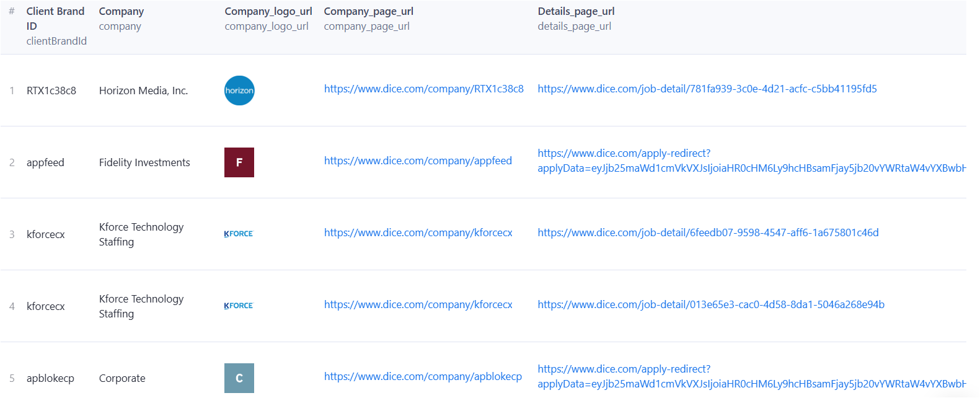
Task: Open Fidelity Investments apply-redirect link
Action: [752, 161]
